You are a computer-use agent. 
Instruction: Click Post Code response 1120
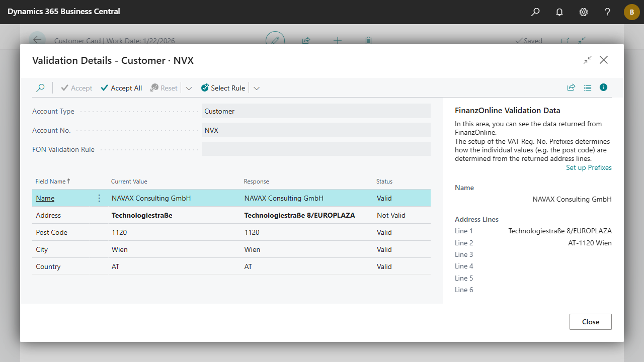click(x=252, y=232)
